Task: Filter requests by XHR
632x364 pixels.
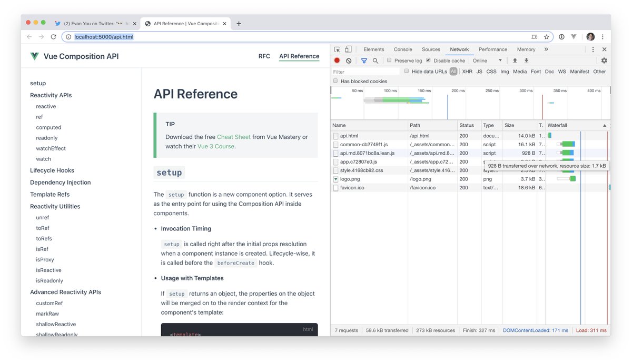Action: [x=467, y=72]
